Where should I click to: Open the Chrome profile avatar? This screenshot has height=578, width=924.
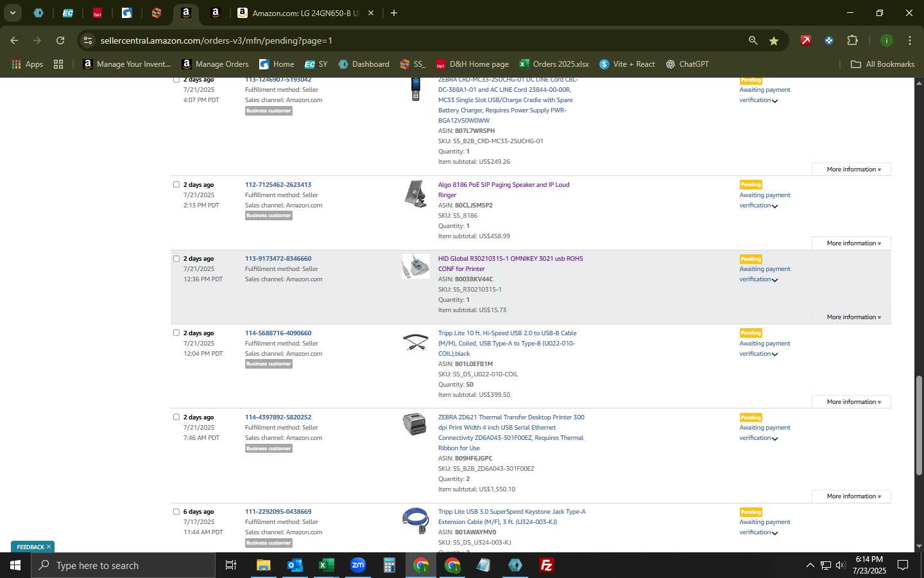886,40
